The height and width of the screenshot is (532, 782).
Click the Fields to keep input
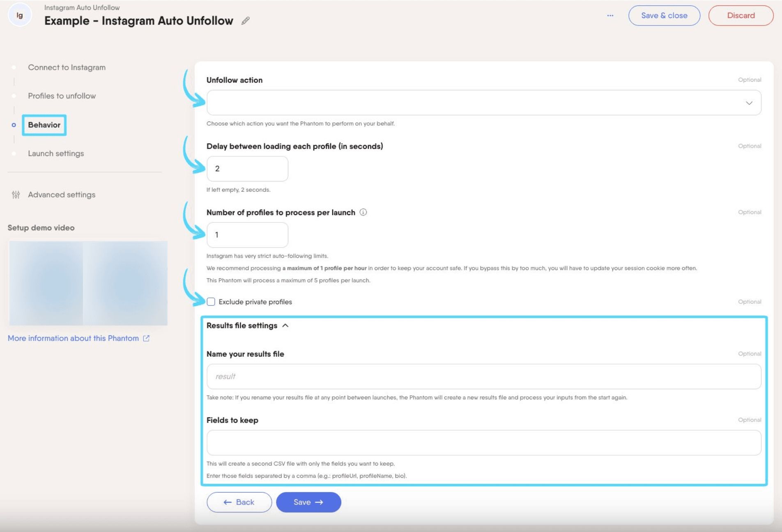click(x=484, y=443)
